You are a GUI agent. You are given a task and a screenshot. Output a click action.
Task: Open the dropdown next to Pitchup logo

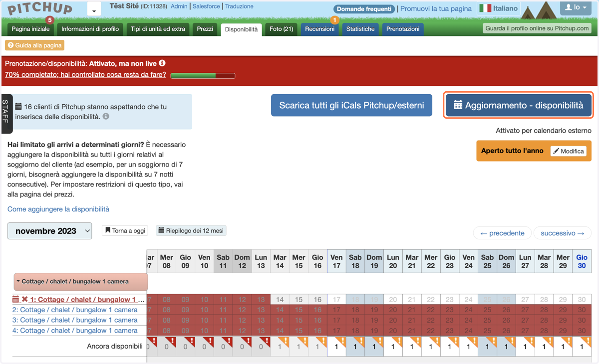pos(94,9)
